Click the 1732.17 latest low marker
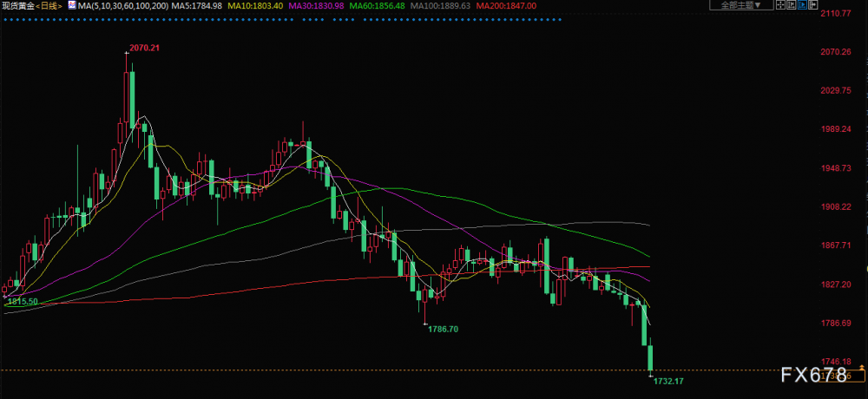 point(668,382)
